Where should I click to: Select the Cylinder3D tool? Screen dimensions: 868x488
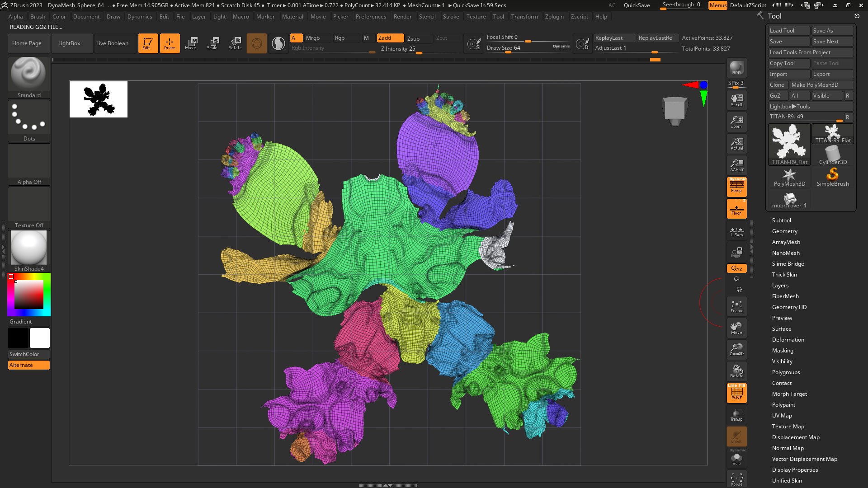pos(833,155)
